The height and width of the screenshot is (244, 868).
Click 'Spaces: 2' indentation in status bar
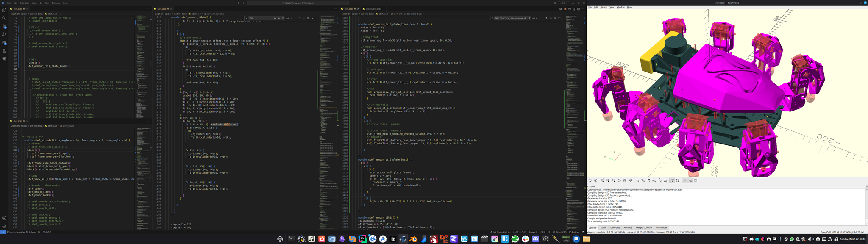pos(533,232)
